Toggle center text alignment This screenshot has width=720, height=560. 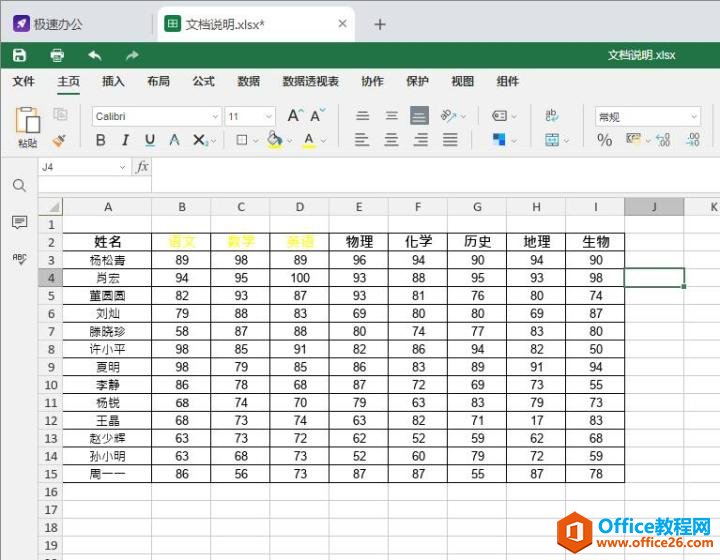pyautogui.click(x=391, y=140)
